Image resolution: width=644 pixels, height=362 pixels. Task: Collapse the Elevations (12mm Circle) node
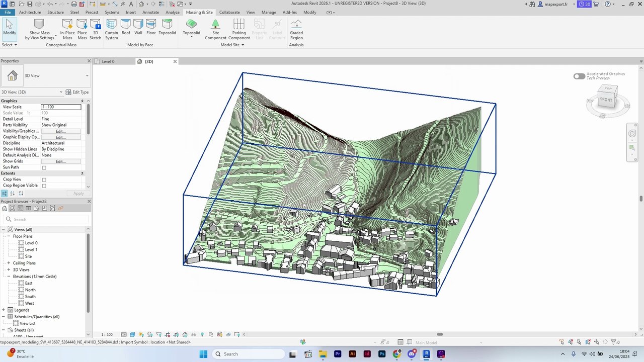[x=9, y=277]
